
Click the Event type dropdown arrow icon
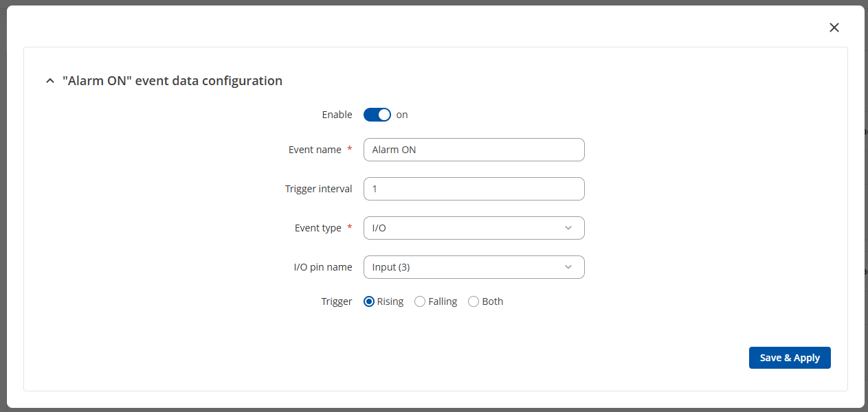coord(568,228)
